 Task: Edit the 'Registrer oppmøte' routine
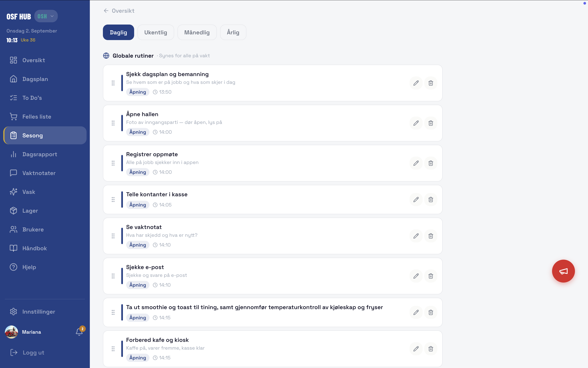[x=416, y=163]
